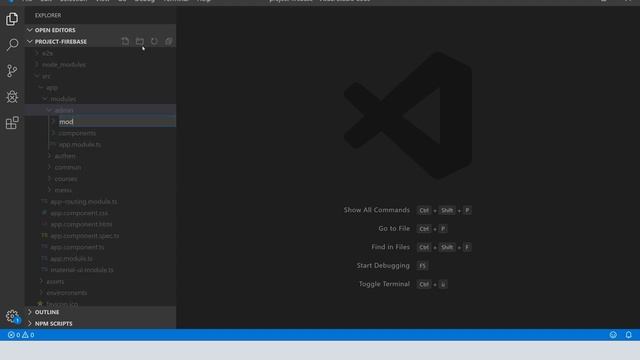Collapse the OPEN EDITORS section chevron
Image resolution: width=640 pixels, height=360 pixels.
point(30,30)
